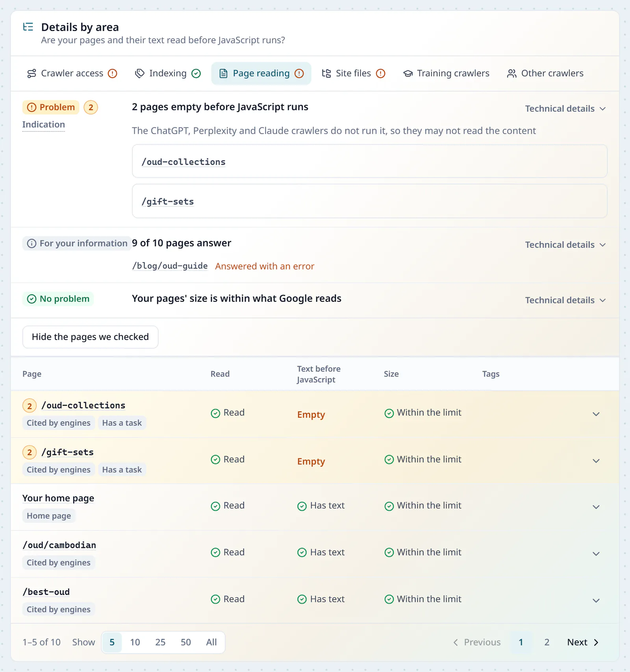
Task: Click the Indication label
Action: (x=44, y=125)
